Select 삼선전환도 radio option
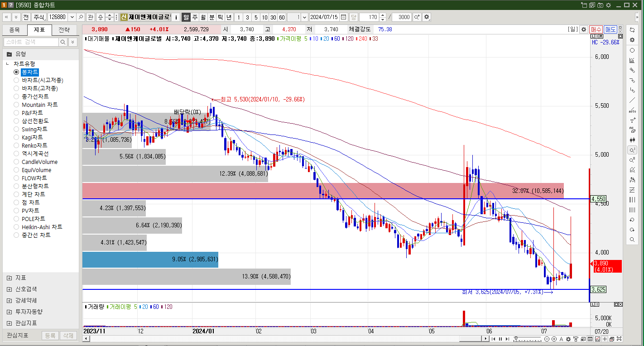 (16, 121)
